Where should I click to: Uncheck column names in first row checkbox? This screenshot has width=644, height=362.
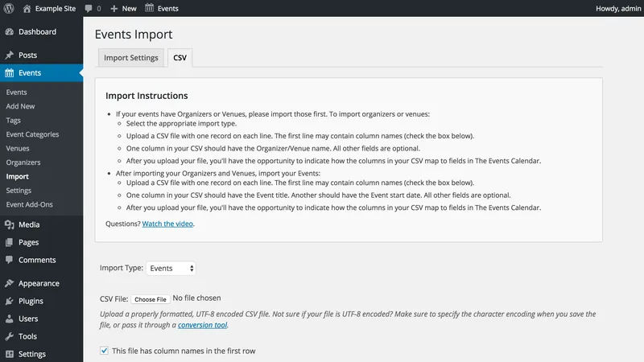(x=104, y=351)
